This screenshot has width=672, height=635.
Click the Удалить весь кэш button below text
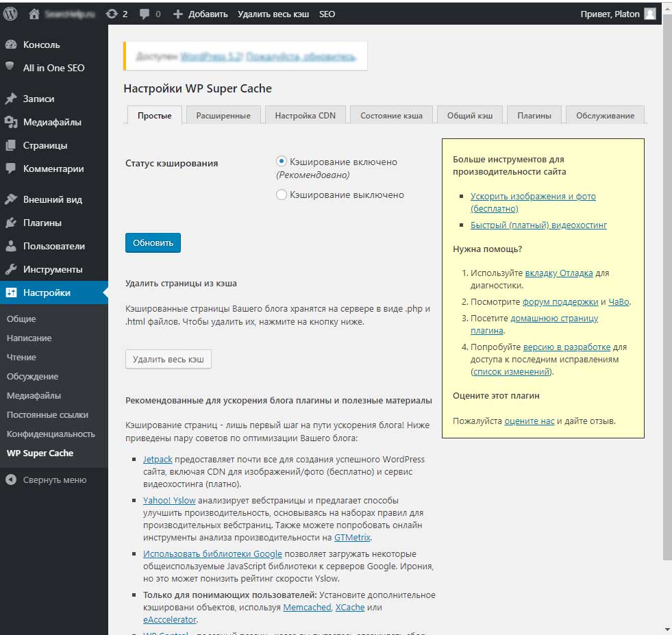(x=169, y=359)
